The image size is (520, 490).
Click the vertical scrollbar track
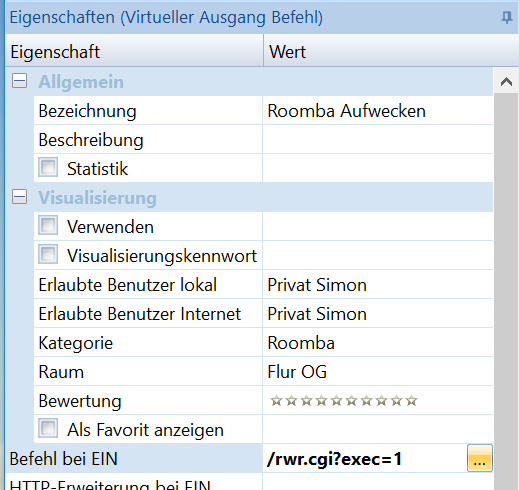pos(506,292)
